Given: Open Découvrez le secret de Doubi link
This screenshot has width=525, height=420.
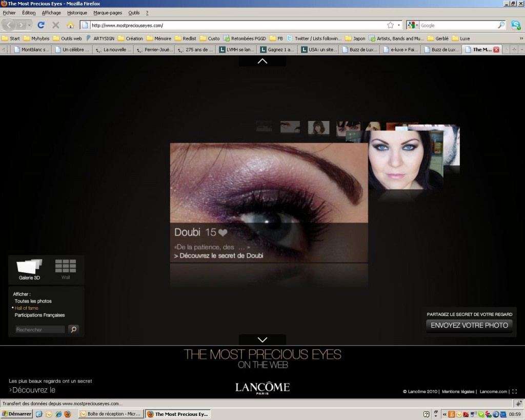Looking at the screenshot, I should click(218, 255).
